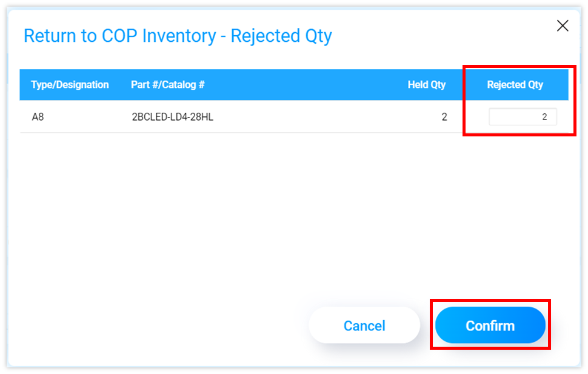The height and width of the screenshot is (374, 588).
Task: Click the Held Qty column header
Action: (x=426, y=85)
